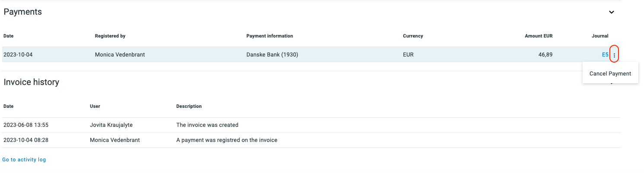Select the User column header in Invoice history

coord(95,106)
